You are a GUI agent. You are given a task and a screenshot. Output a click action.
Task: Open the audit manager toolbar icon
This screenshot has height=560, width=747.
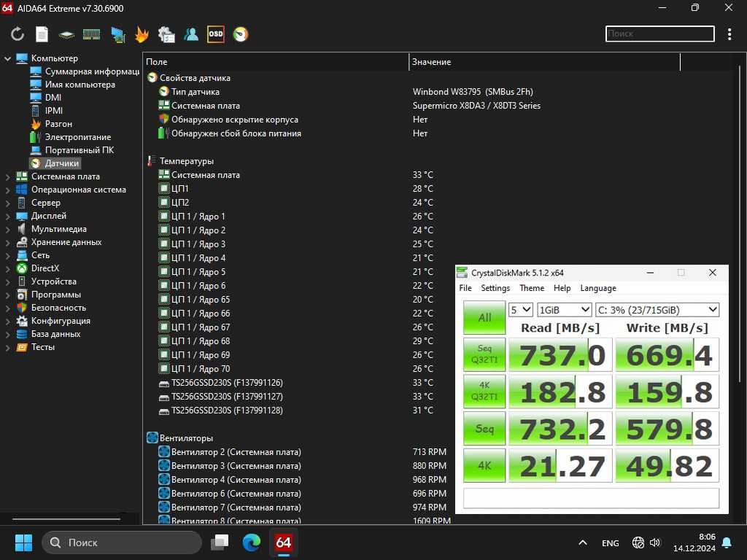[x=166, y=34]
